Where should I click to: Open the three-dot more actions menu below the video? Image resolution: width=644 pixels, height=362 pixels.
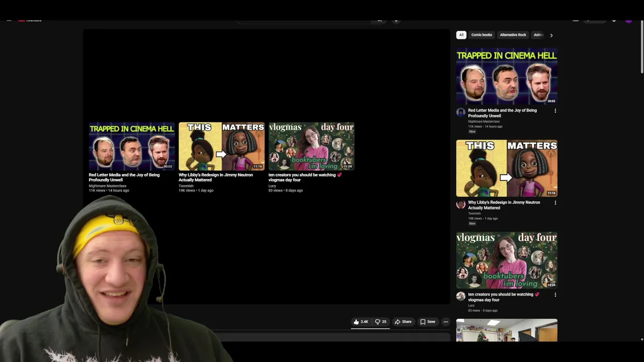445,322
